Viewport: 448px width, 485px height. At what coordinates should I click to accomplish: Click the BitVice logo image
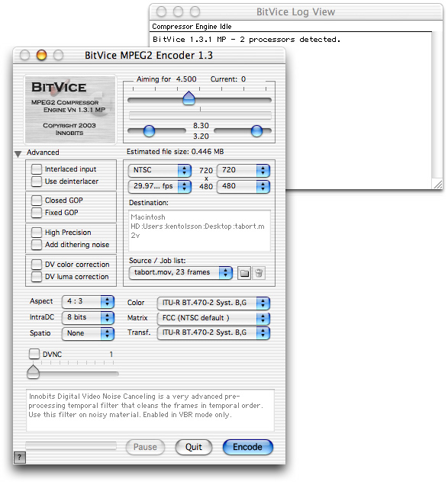(70, 109)
